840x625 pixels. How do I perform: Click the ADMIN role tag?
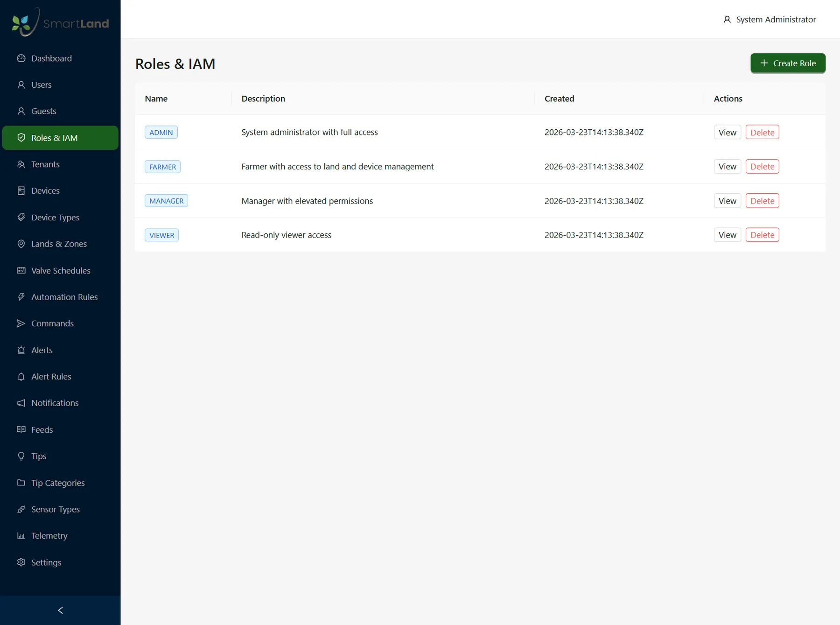tap(161, 132)
